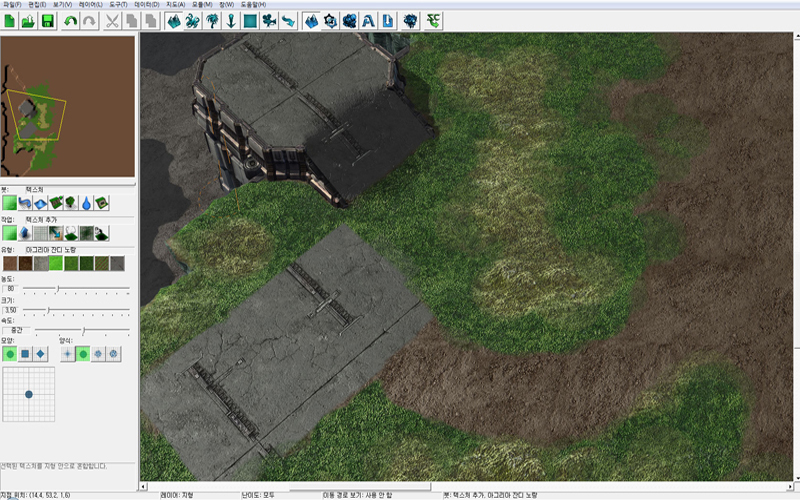Click the minimap overview thumbnail
The image size is (800, 500).
[68, 107]
